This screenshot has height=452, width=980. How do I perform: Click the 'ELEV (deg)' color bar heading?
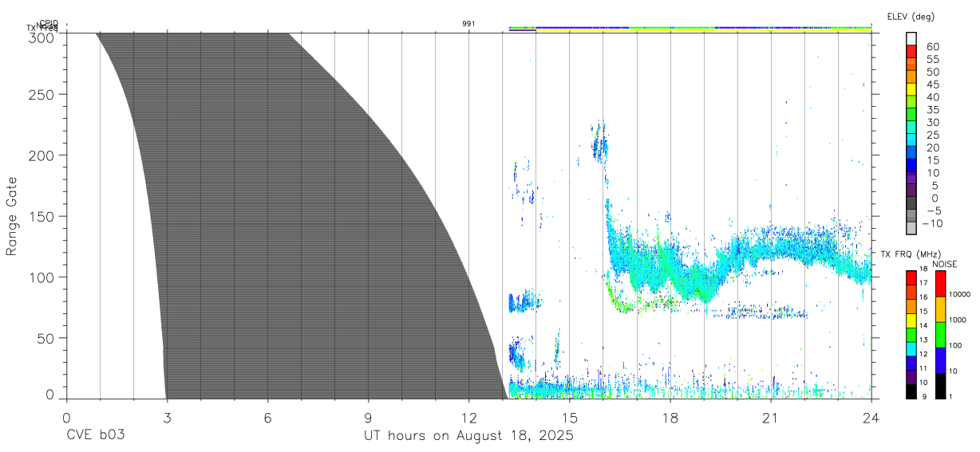pos(911,16)
